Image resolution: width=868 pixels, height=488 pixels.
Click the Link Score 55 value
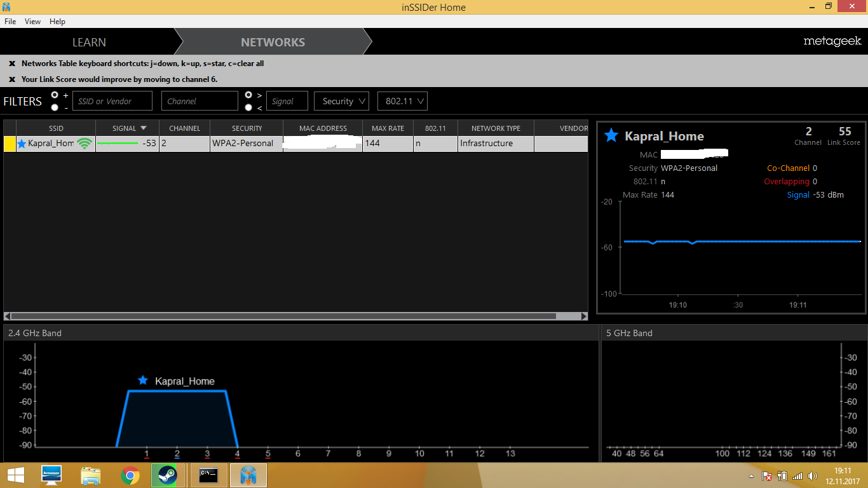click(844, 132)
